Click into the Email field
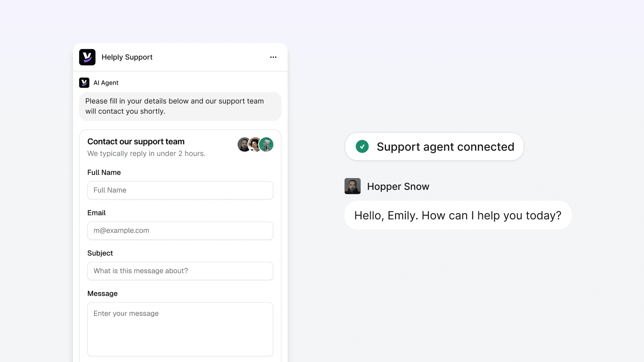Viewport: 644px width, 362px height. tap(180, 231)
